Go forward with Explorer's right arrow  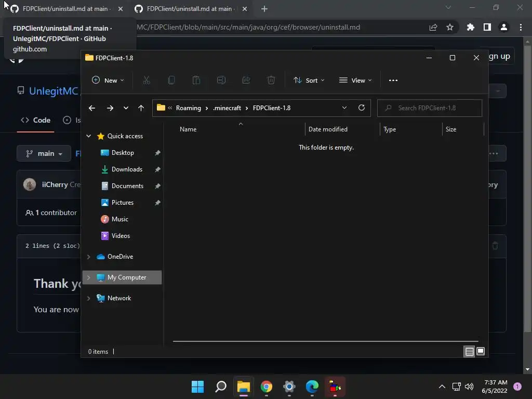(x=110, y=108)
